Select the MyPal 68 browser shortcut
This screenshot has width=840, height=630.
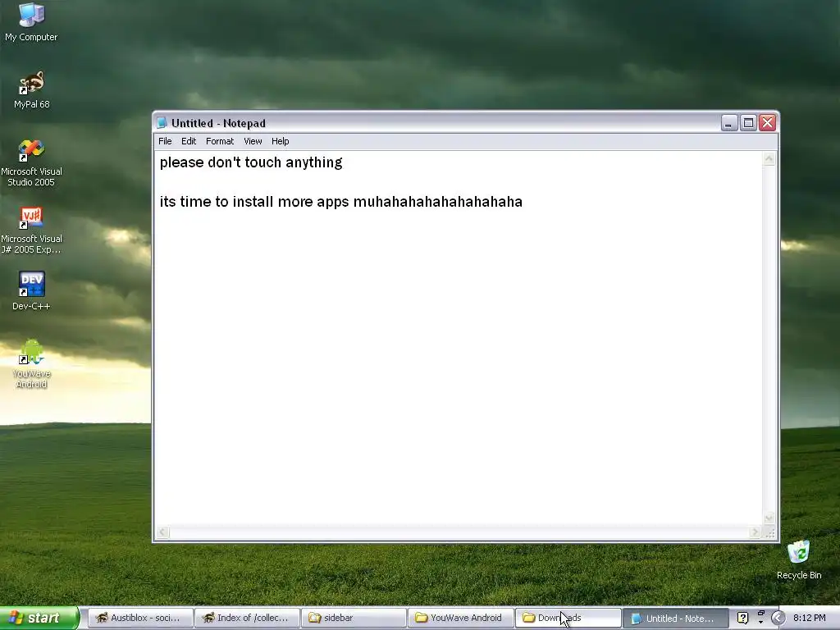31,89
